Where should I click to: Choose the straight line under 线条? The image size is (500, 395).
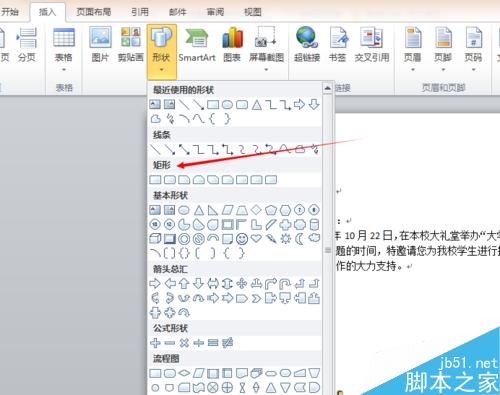pyautogui.click(x=155, y=149)
